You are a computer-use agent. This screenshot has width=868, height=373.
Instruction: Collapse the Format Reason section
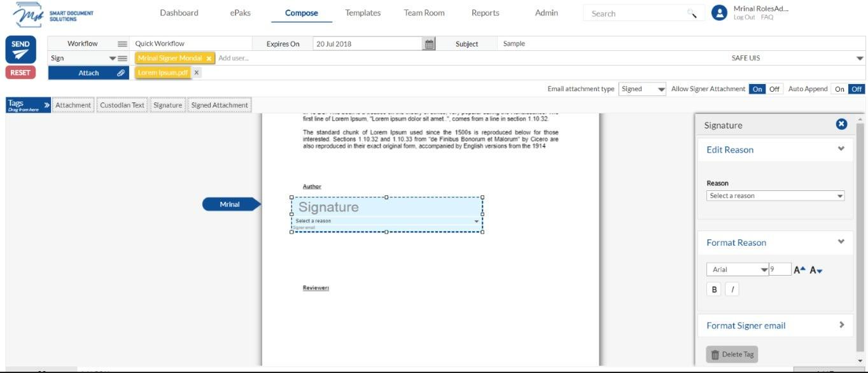point(841,242)
